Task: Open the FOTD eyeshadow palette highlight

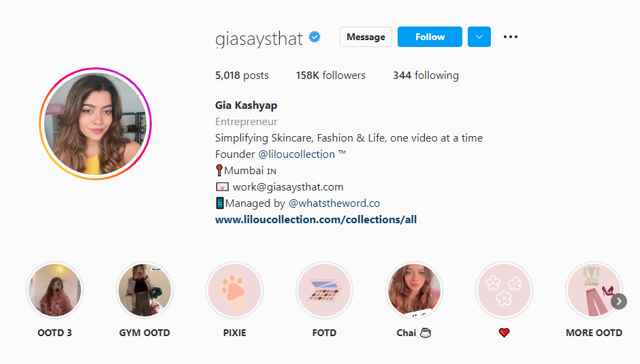Action: (324, 290)
